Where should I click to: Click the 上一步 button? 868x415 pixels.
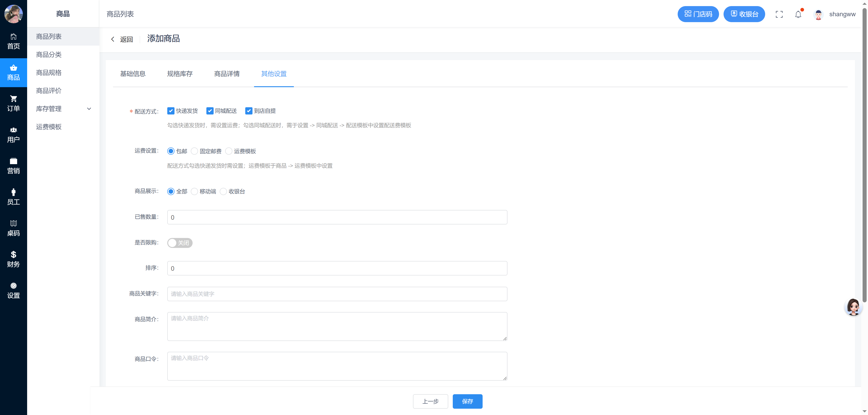(430, 401)
